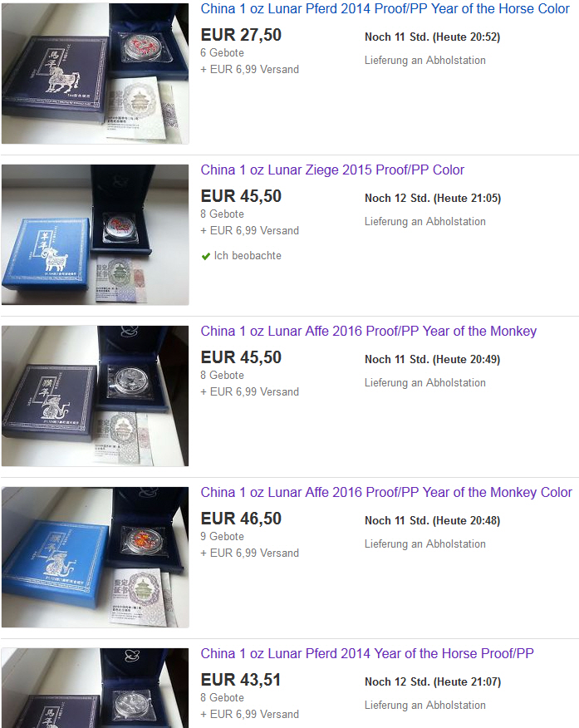The width and height of the screenshot is (579, 728).
Task: Click the EUR 43,51 price
Action: click(241, 680)
